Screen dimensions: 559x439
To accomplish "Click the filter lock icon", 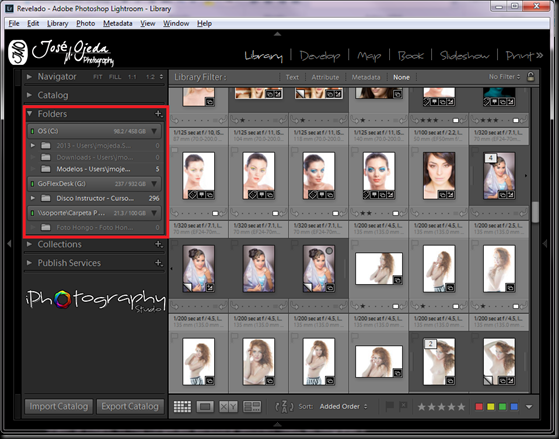I will click(530, 77).
